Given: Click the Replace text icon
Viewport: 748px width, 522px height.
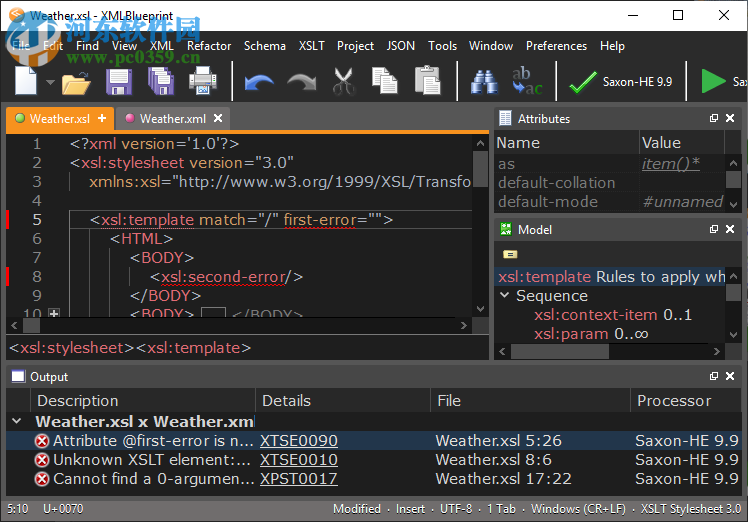Looking at the screenshot, I should [526, 83].
